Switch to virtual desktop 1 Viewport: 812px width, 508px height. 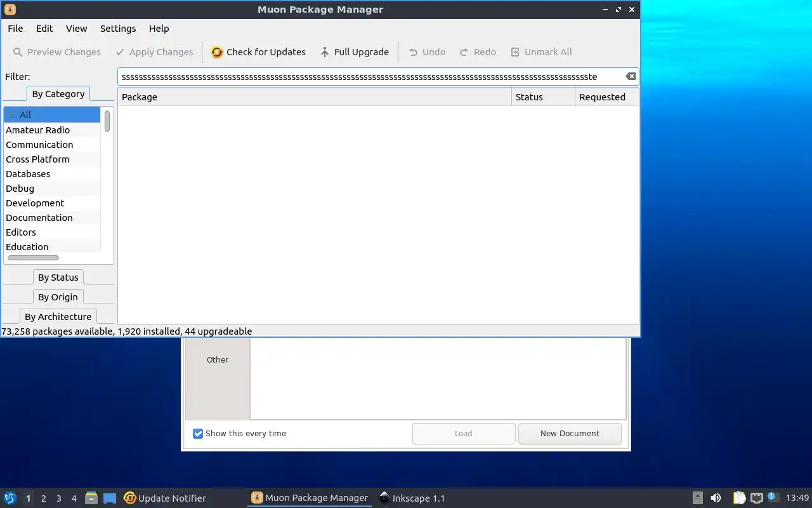(28, 498)
